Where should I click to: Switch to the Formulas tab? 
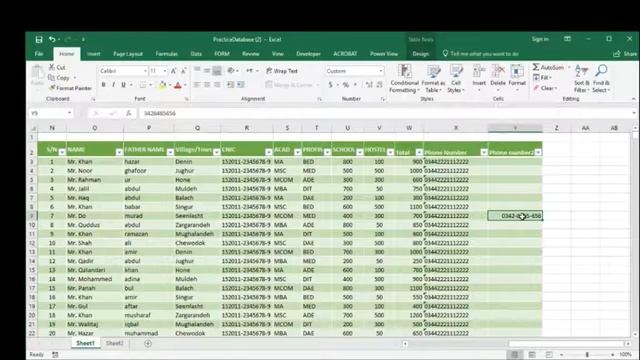[167, 54]
